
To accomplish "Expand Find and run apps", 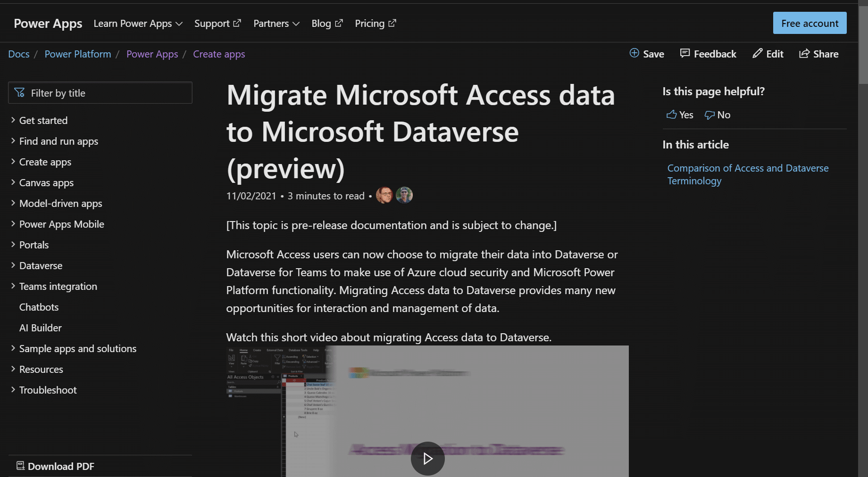I will [x=13, y=141].
